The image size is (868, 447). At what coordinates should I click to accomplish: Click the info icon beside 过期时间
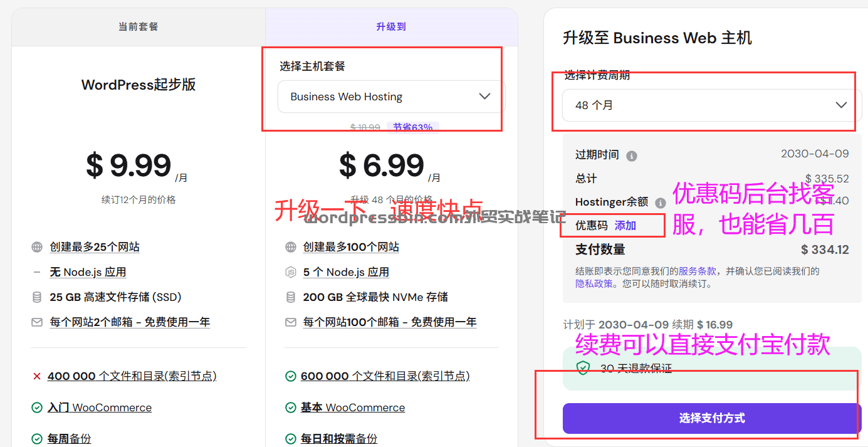coord(632,155)
